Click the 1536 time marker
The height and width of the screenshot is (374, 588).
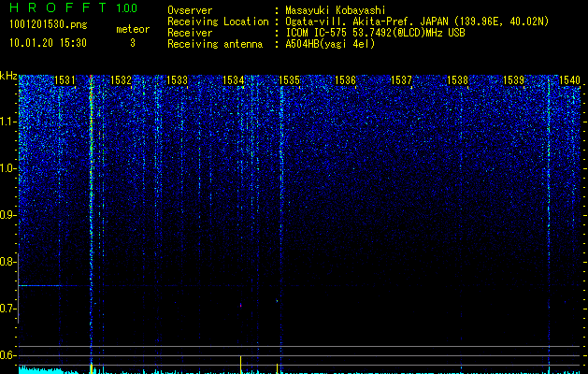(x=345, y=79)
